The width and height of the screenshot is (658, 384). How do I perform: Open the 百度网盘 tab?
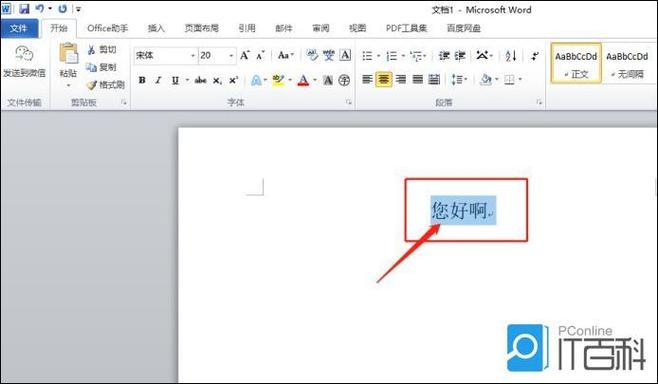[x=464, y=28]
